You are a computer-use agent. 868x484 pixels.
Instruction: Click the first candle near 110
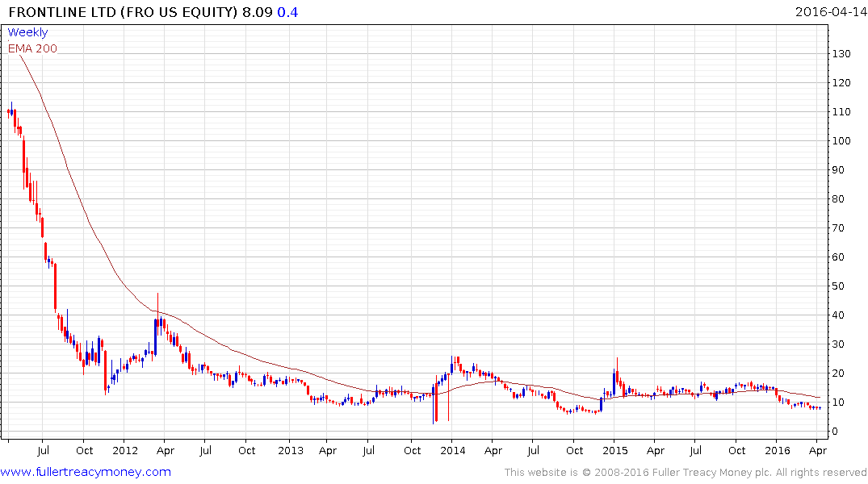coord(8,112)
